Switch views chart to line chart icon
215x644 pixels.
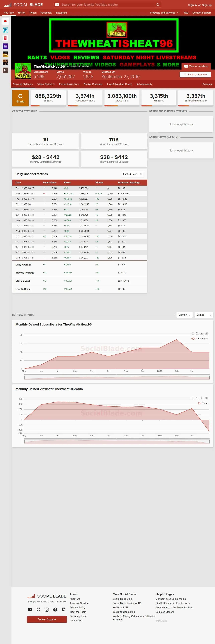click(202, 398)
